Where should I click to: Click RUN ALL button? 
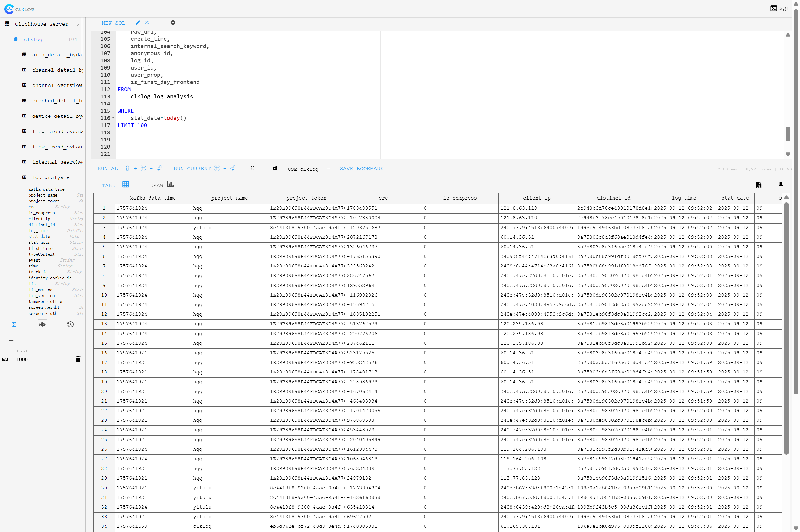(109, 169)
